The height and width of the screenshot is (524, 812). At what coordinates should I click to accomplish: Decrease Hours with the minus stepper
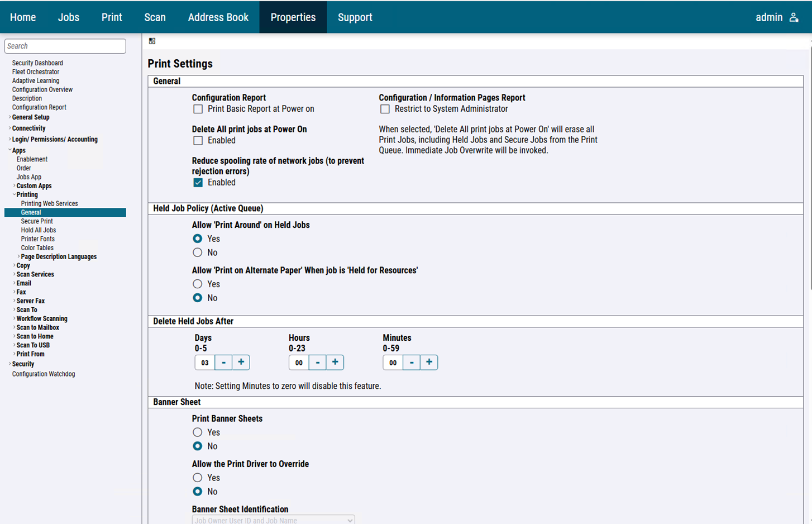[x=317, y=362]
